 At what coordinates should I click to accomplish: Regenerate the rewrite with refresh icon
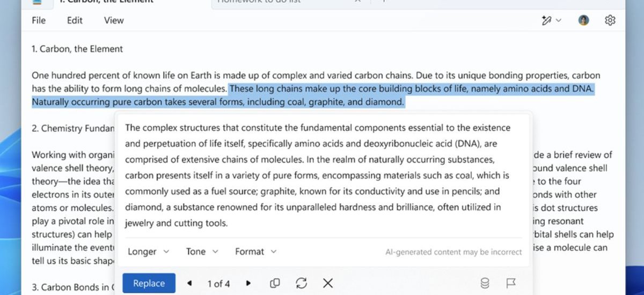301,283
